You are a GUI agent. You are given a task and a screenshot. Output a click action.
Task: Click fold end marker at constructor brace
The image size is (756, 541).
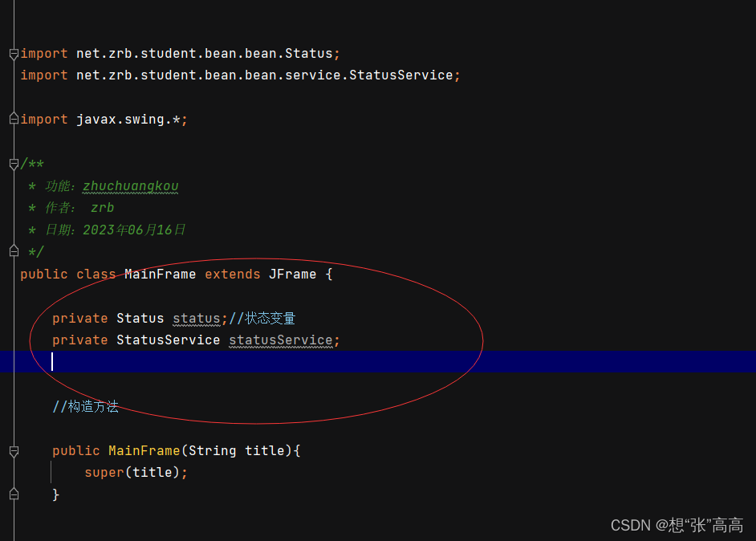click(14, 494)
